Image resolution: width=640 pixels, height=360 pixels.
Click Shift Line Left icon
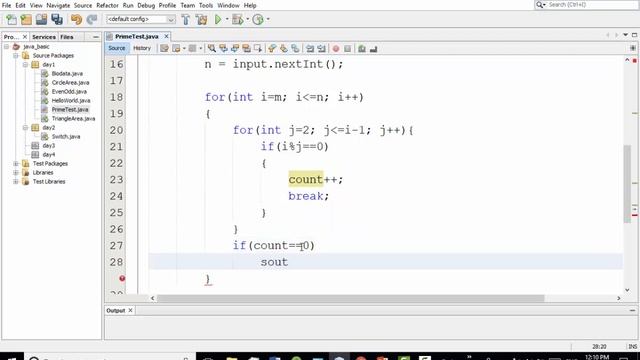[x=310, y=49]
